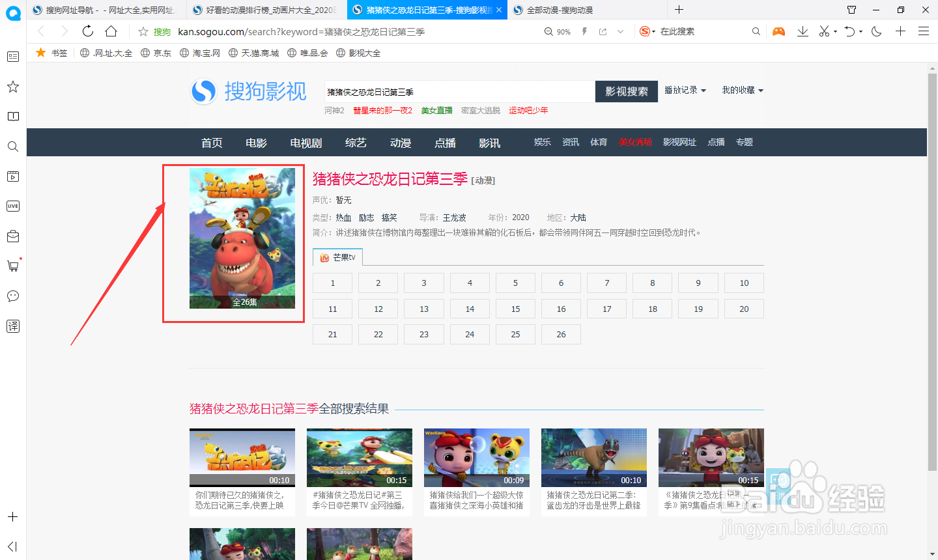The height and width of the screenshot is (560, 938).
Task: Toggle the lightning speed mode icon
Action: point(584,31)
